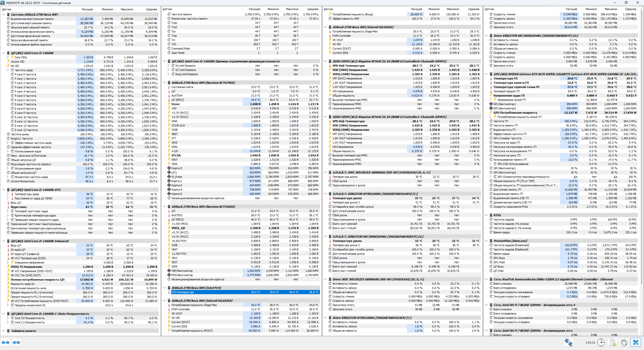The height and width of the screenshot is (350, 644).
Task: Select the Vcore sensor row
Action: 176,104
